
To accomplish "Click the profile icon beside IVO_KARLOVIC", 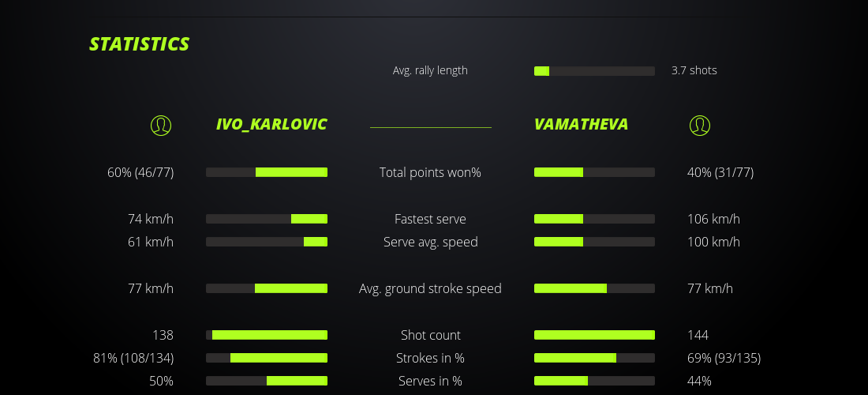I will point(161,125).
